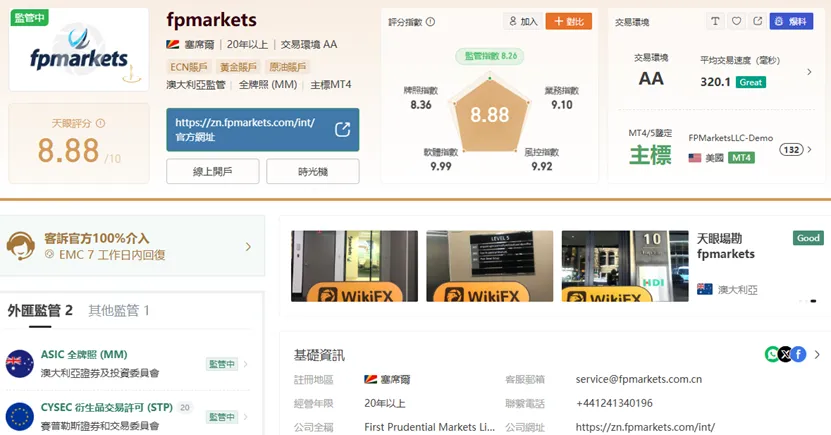Open the LEVEL 5 directory board photo
Screen dimensions: 831x435
pos(490,266)
